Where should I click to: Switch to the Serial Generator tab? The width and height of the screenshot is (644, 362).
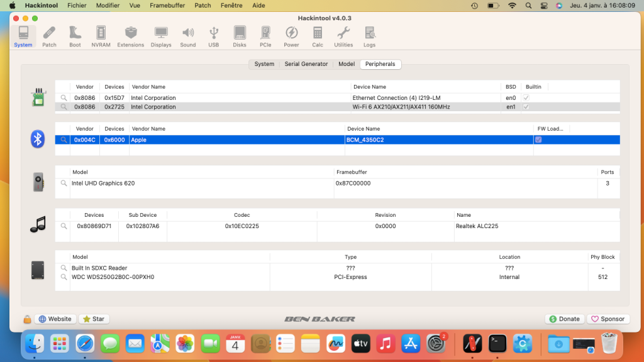(306, 64)
